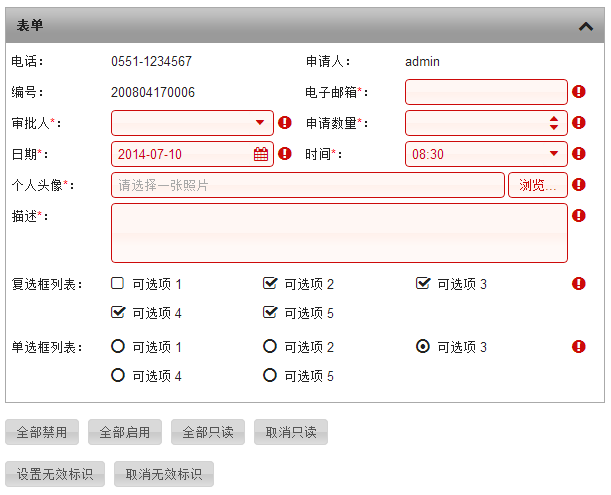Image resolution: width=611 pixels, height=495 pixels.
Task: Uncheck the 可选项 4 checkbox
Action: pos(118,312)
